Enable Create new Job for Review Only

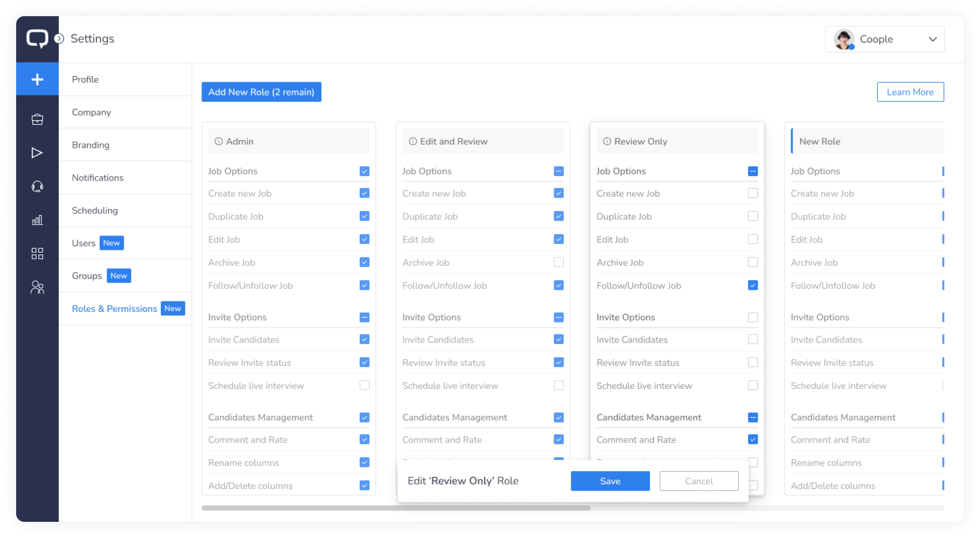(753, 193)
